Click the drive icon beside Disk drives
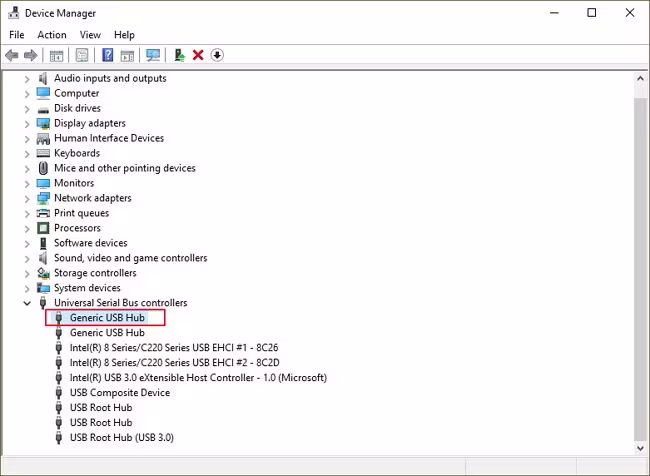The width and height of the screenshot is (650, 476). point(43,109)
